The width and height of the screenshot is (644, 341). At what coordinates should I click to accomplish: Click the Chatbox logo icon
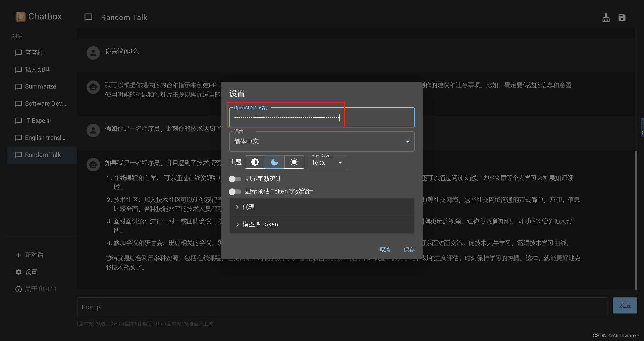20,17
